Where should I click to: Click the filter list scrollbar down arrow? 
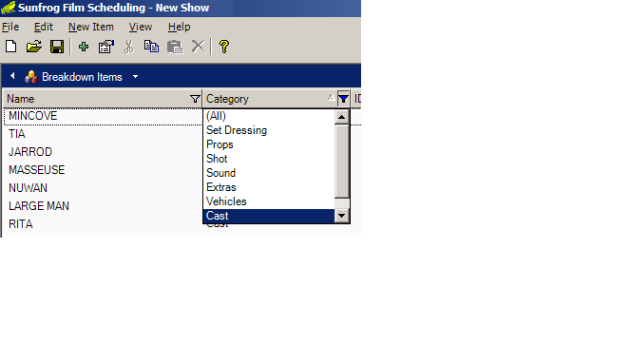click(342, 216)
